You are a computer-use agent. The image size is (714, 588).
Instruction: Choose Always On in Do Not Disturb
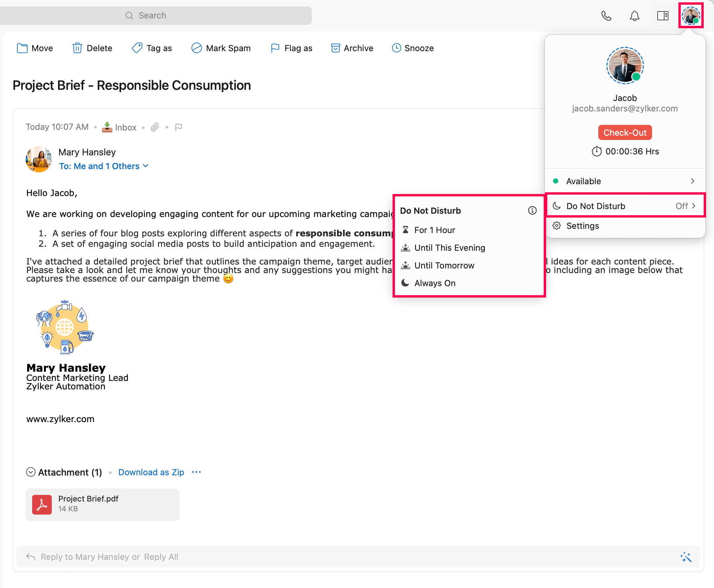point(435,283)
